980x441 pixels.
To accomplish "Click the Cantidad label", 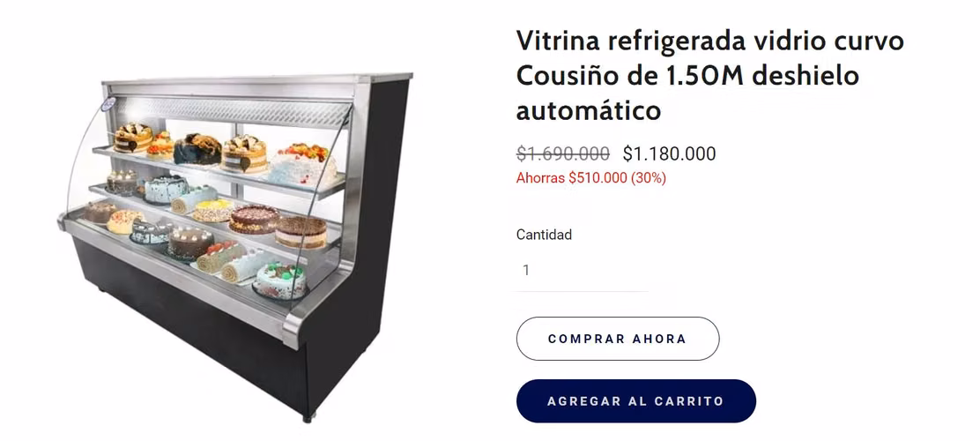I will (544, 235).
